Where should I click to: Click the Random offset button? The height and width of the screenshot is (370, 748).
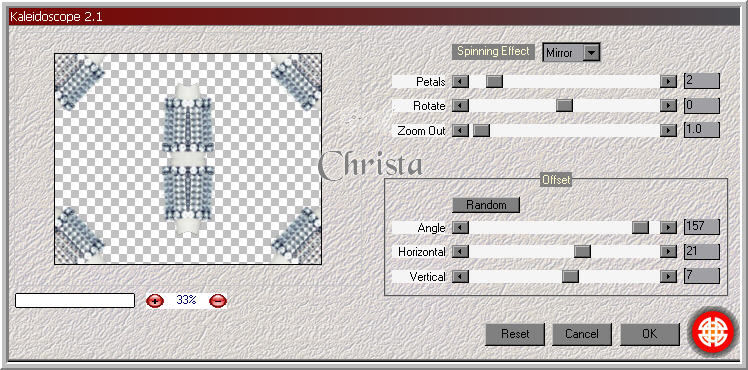click(486, 205)
